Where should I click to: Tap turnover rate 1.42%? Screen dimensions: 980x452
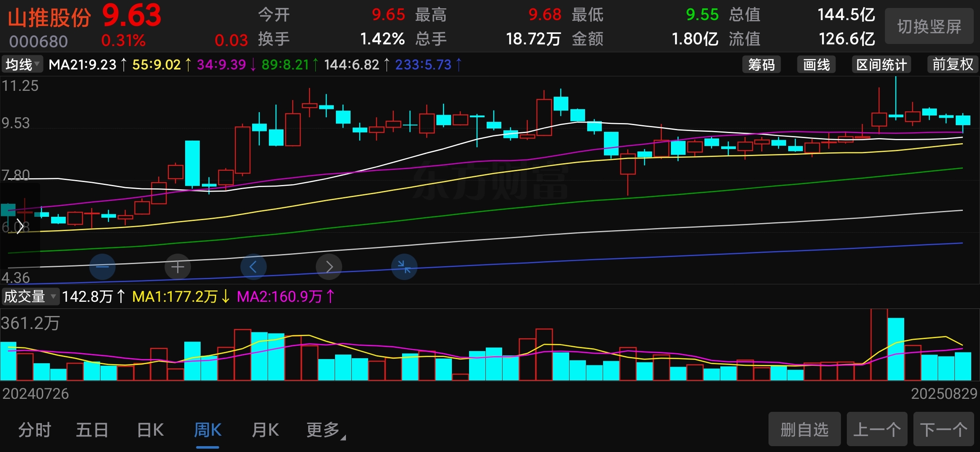click(x=382, y=39)
